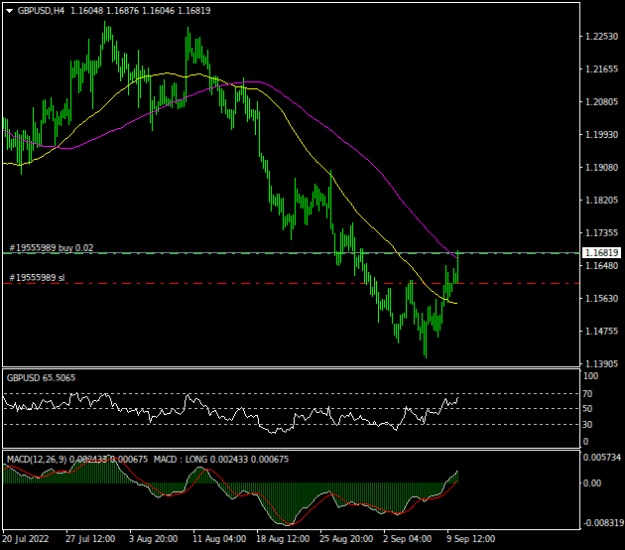Click the 2 Sep 04:00 time label

click(x=407, y=539)
